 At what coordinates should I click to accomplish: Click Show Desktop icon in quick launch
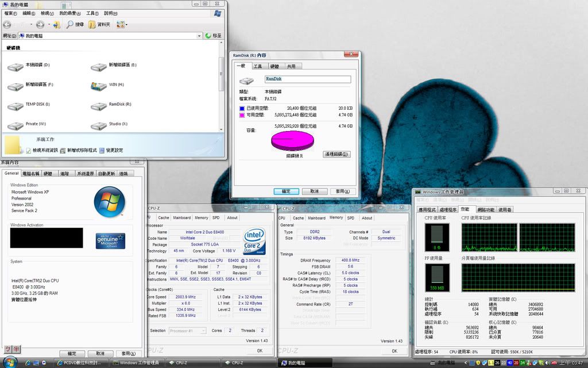click(x=36, y=363)
